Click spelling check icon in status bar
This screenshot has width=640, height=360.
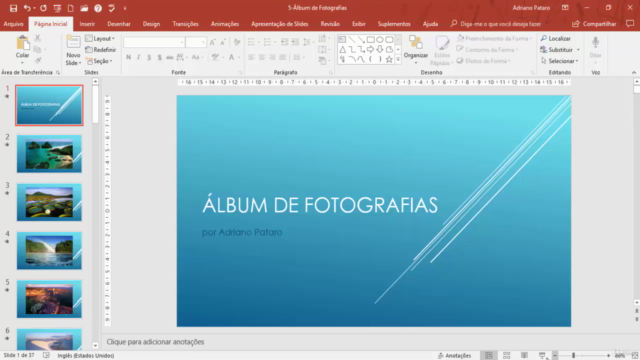(46, 356)
